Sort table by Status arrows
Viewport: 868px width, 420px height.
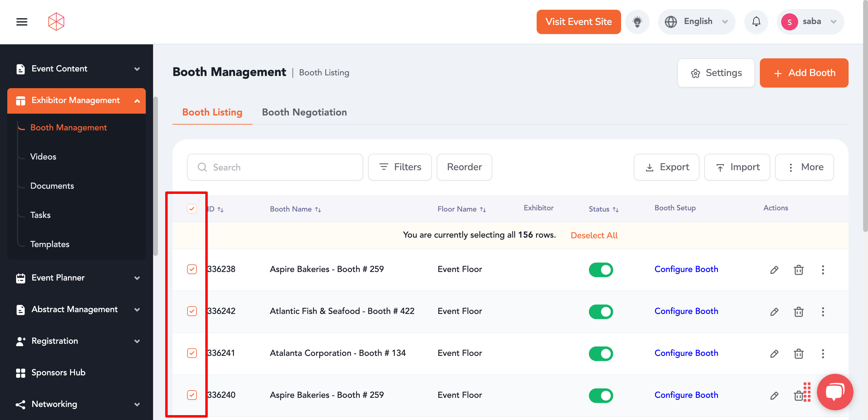(x=616, y=209)
